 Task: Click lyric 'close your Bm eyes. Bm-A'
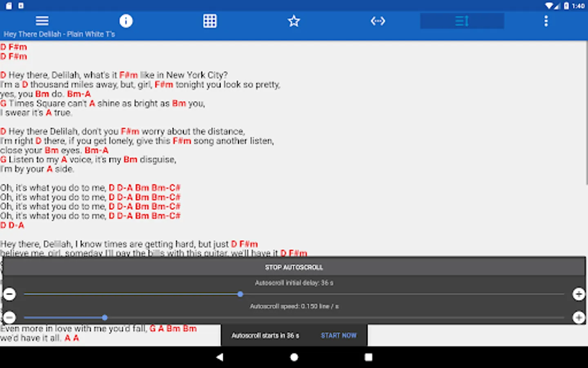pos(54,150)
